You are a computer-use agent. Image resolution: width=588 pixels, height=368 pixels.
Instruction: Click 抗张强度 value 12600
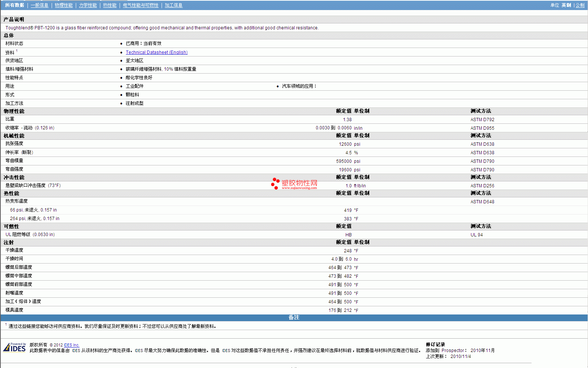345,144
